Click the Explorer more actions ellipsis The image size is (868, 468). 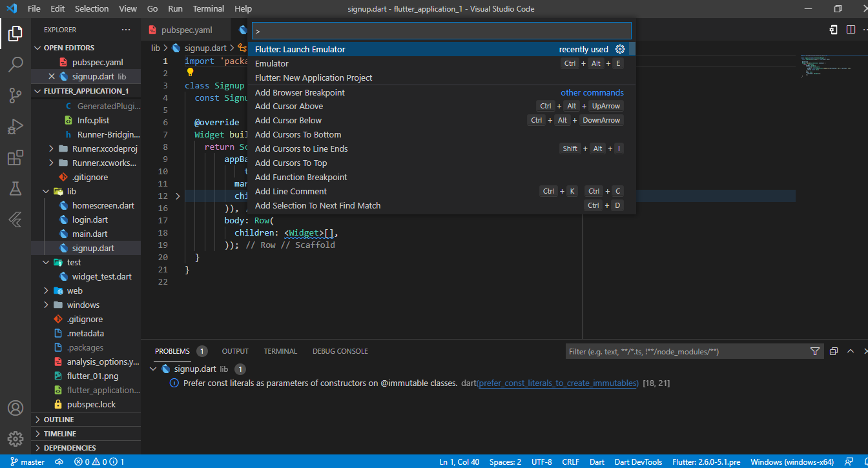tap(126, 30)
